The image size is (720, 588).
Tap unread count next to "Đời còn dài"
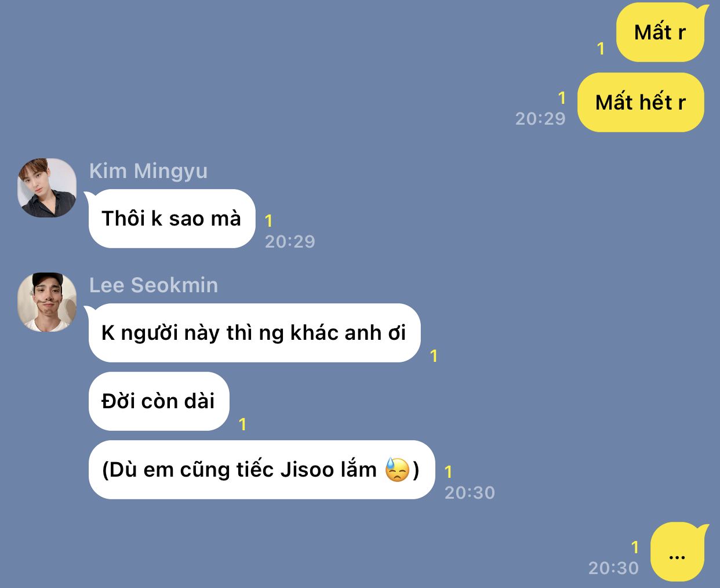pos(243,425)
